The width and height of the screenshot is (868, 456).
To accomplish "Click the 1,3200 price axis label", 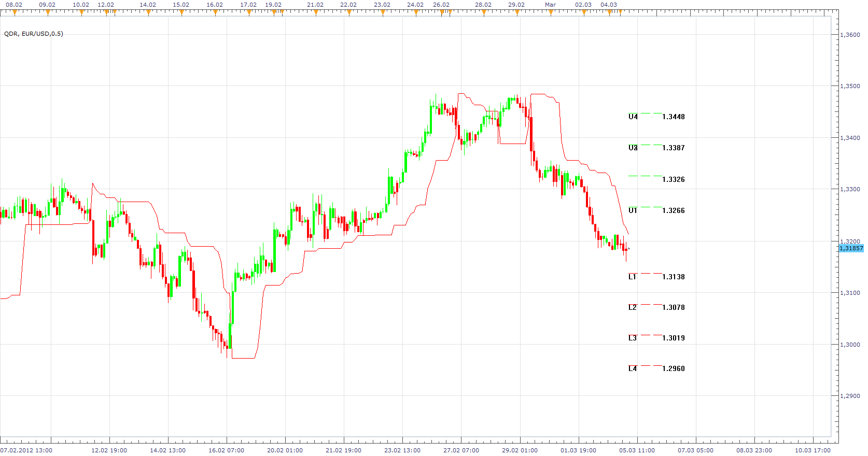I will [850, 241].
